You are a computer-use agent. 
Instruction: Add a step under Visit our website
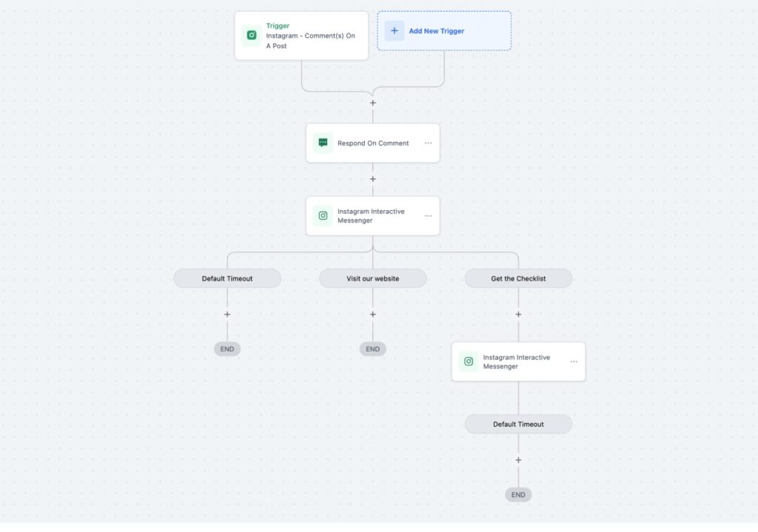pos(373,314)
